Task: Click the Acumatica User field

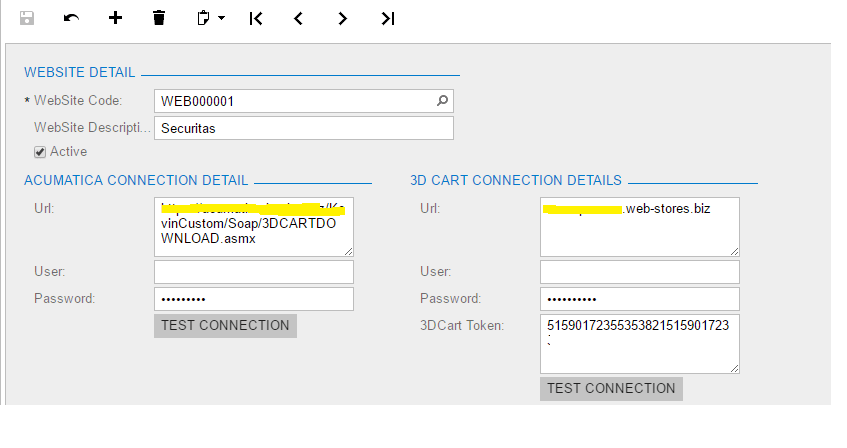Action: click(x=254, y=272)
